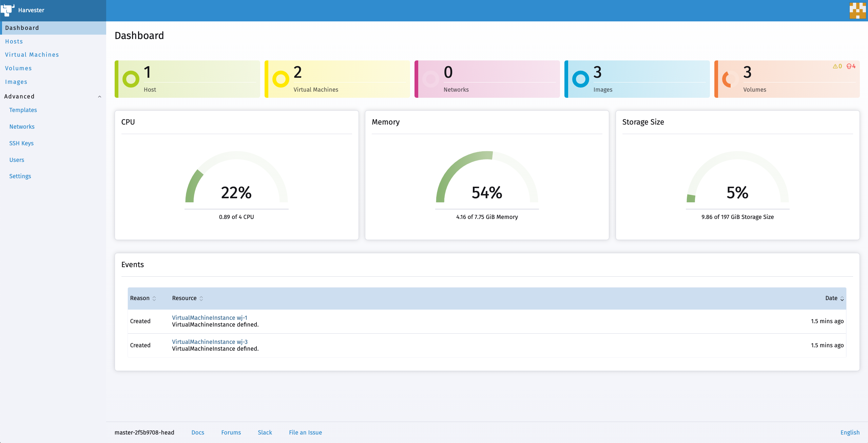Click the Networks summary card
This screenshot has height=443, width=868.
coord(487,79)
